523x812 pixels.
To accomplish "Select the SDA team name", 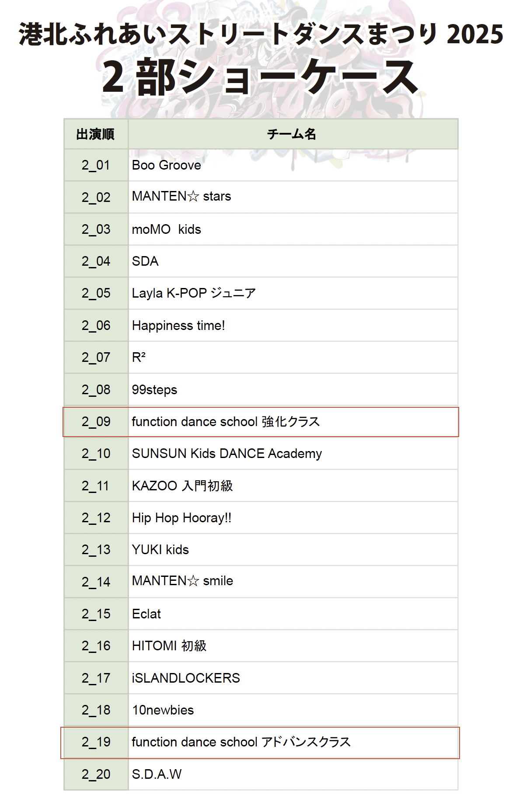I will click(x=145, y=261).
